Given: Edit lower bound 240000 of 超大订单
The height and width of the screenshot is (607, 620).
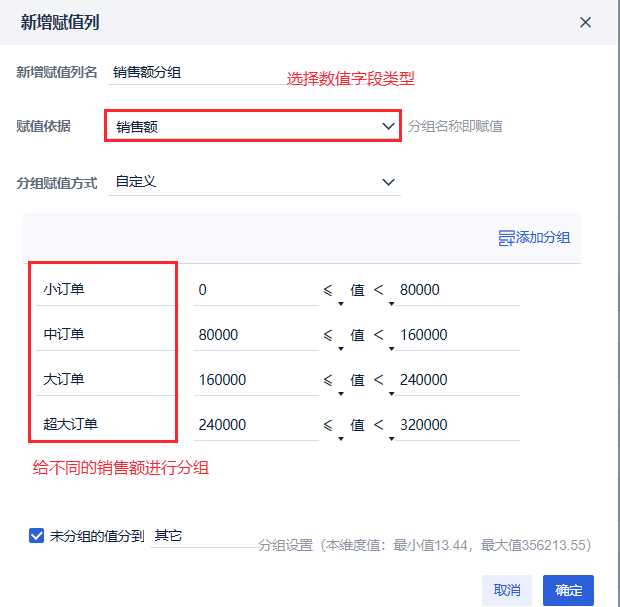Looking at the screenshot, I should (x=256, y=425).
